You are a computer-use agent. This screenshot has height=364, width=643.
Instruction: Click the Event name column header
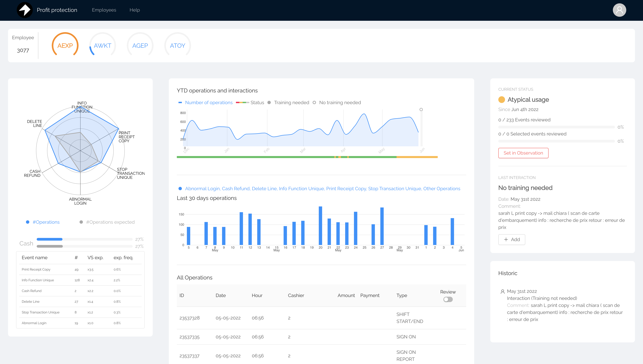click(34, 258)
